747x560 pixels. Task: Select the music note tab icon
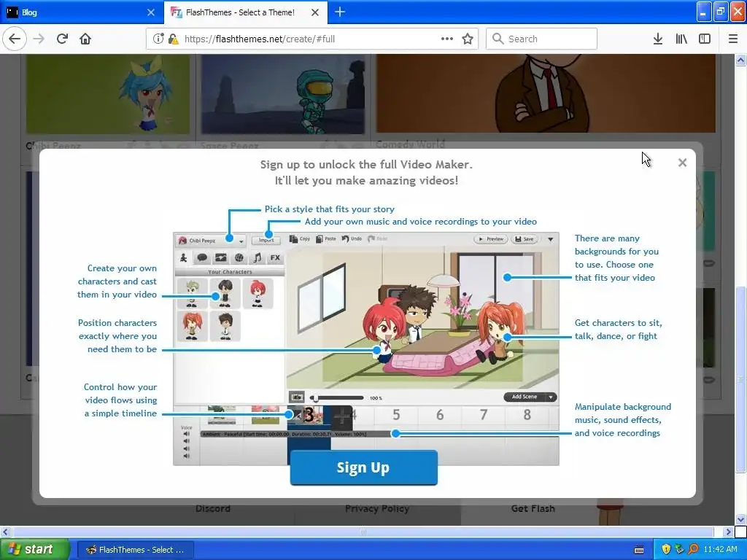[258, 257]
